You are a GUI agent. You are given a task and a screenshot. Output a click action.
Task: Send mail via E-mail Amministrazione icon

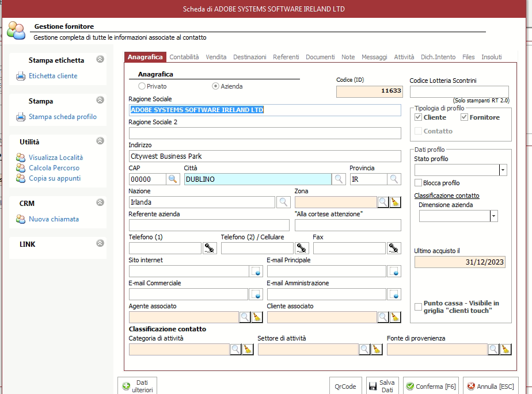click(394, 294)
